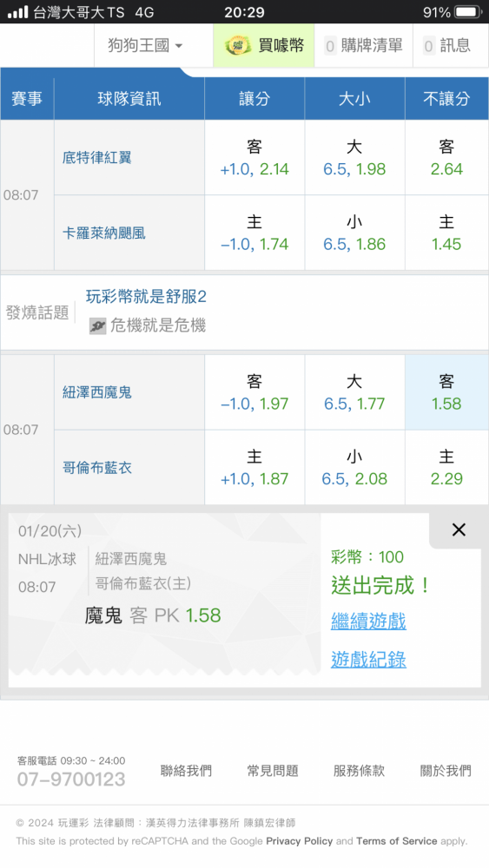
Task: Click the avatar icon beside 危機就是危機
Action: (97, 326)
